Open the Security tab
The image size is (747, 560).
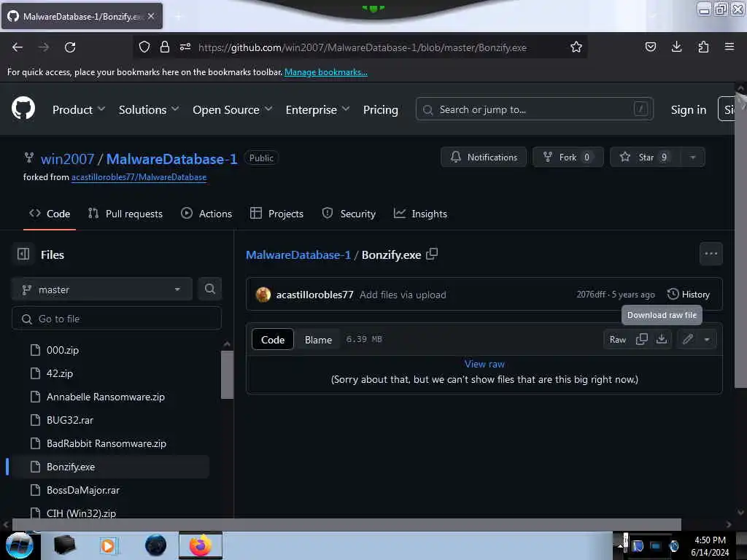(x=349, y=214)
